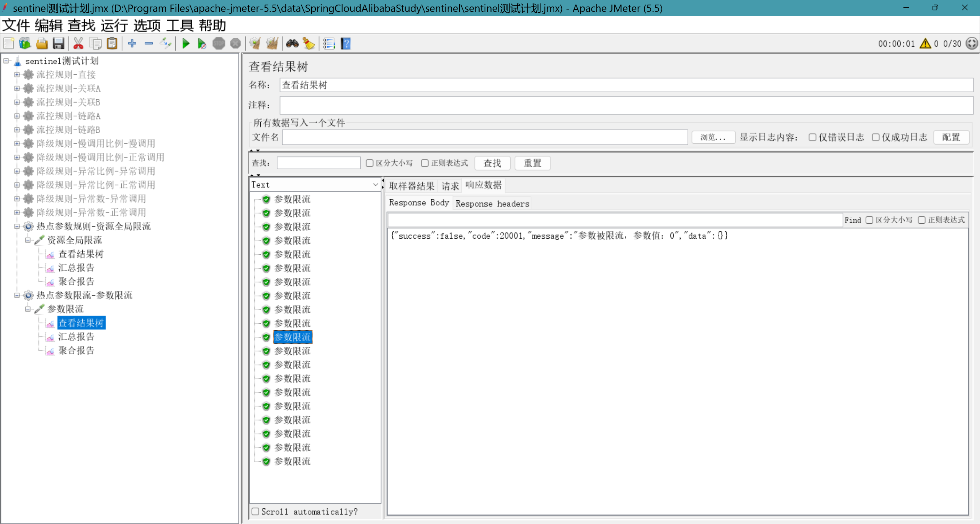Switch to Response headers tab
980x524 pixels.
[x=492, y=203]
